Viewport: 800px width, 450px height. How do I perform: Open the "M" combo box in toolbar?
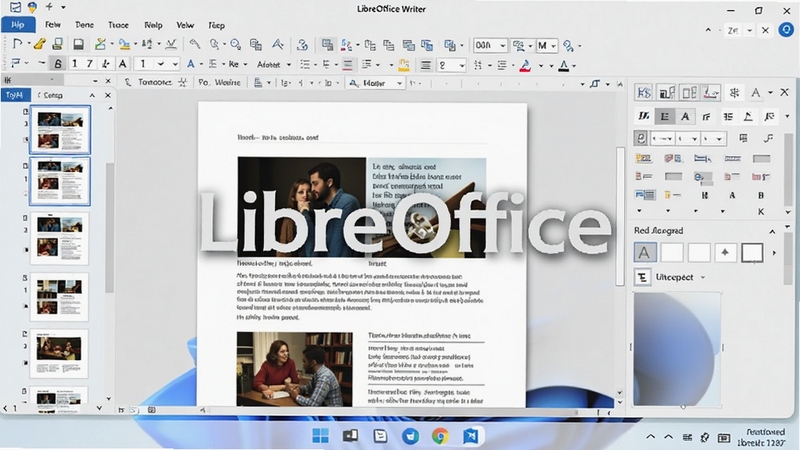(x=546, y=45)
